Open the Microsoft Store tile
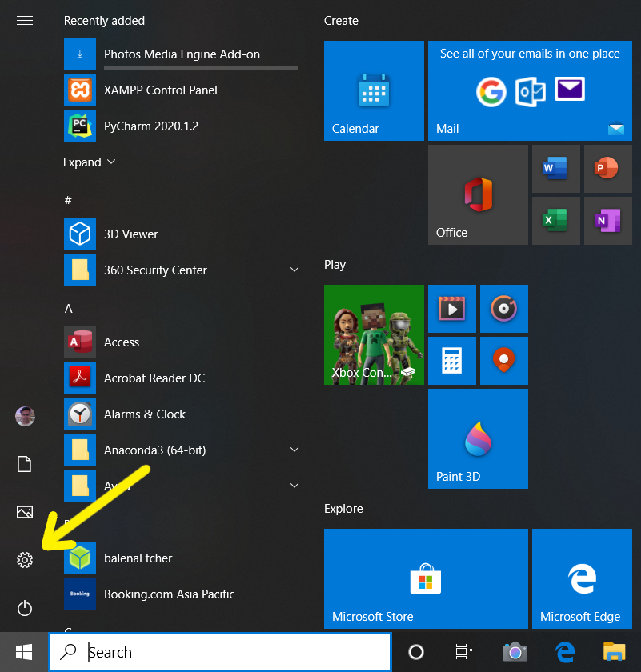 pos(426,578)
